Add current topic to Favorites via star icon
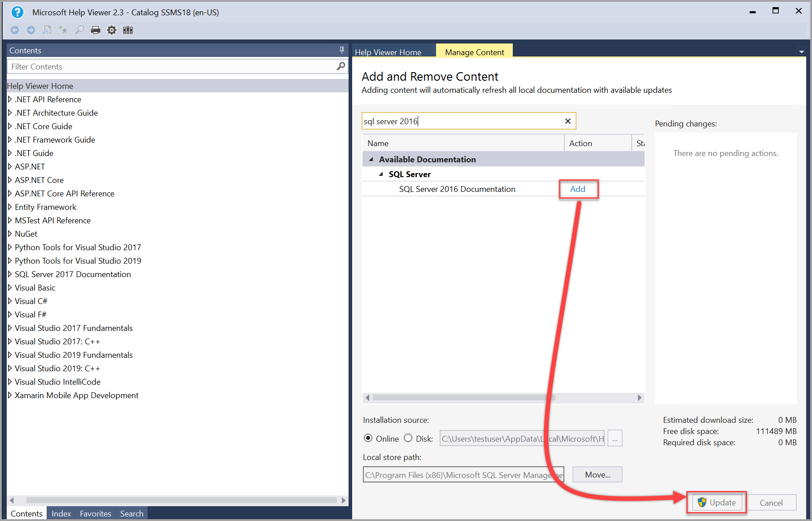This screenshot has height=521, width=812. 63,30
